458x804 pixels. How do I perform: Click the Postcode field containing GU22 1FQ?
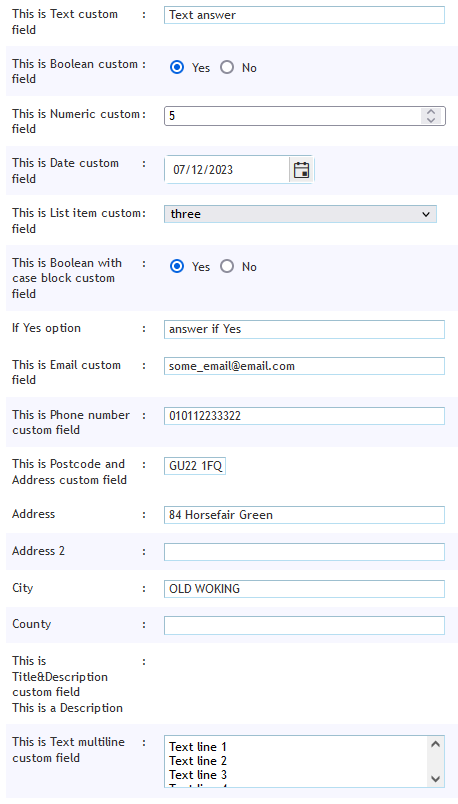195,467
